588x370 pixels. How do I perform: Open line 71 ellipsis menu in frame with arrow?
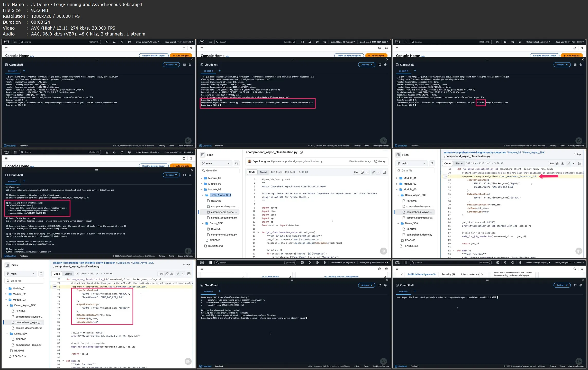(445, 176)
